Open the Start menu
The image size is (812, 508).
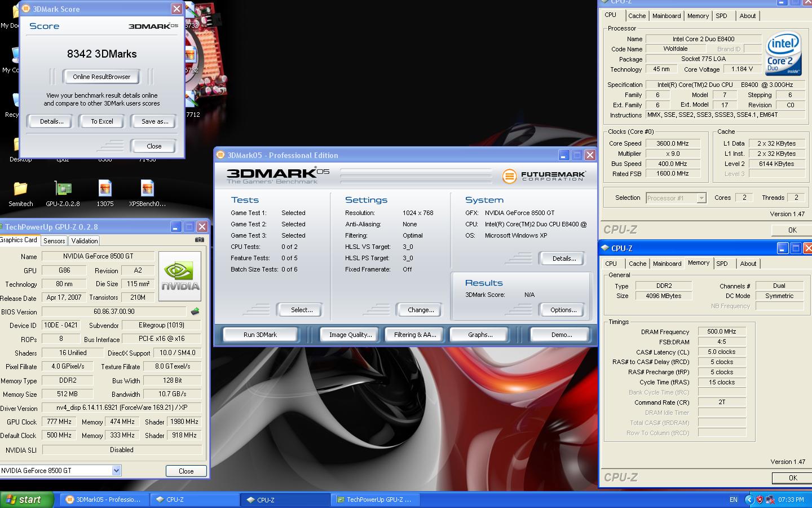27,500
